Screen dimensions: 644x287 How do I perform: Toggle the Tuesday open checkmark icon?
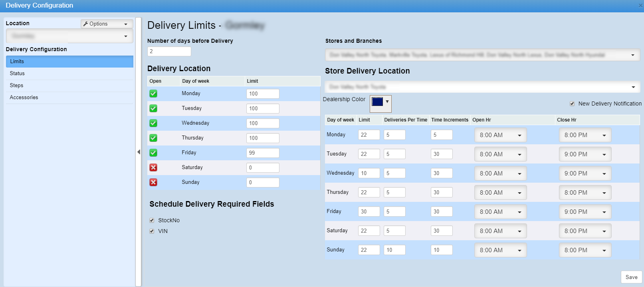pyautogui.click(x=153, y=108)
